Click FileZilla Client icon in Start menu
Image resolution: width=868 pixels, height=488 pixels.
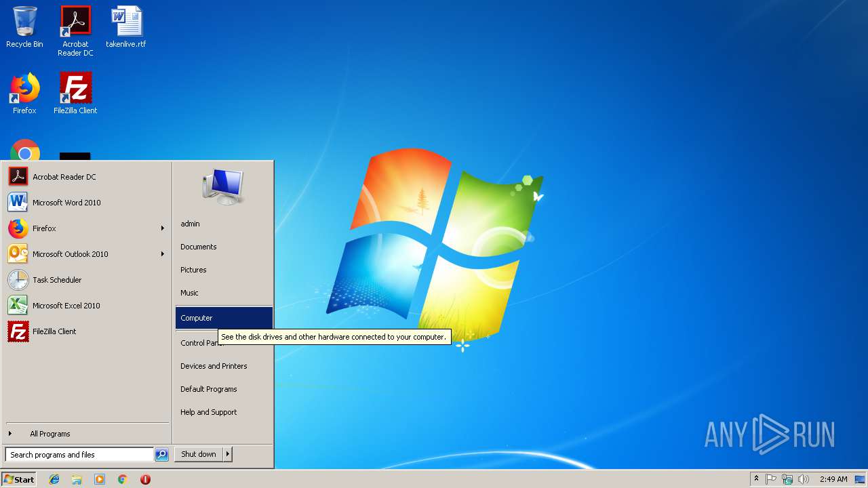[18, 331]
